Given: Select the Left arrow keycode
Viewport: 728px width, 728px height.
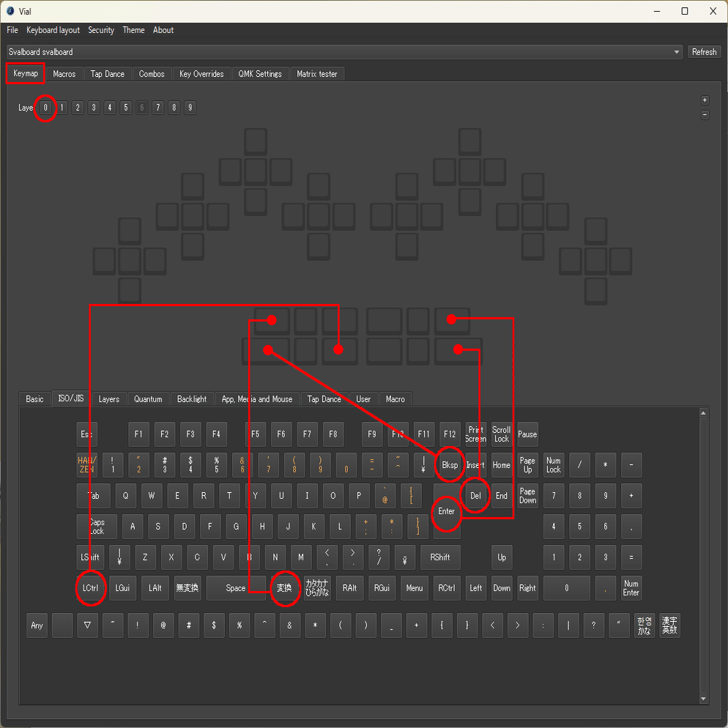Looking at the screenshot, I should click(476, 588).
